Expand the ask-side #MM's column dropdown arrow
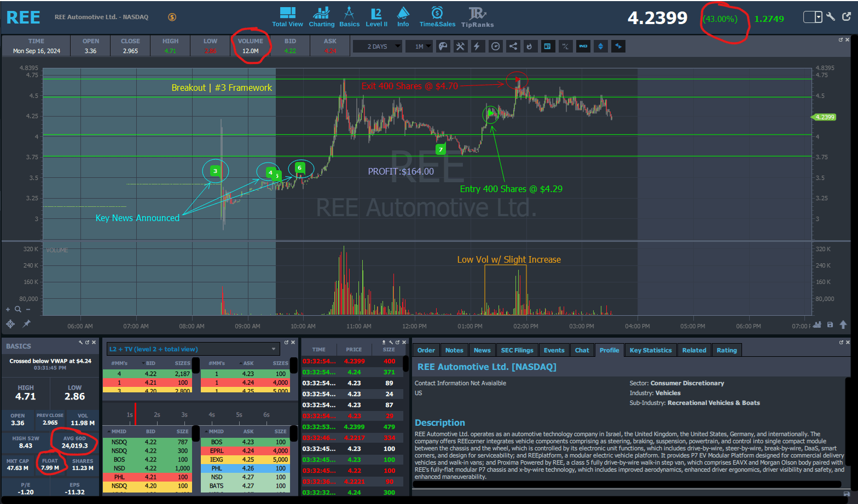 [x=240, y=363]
